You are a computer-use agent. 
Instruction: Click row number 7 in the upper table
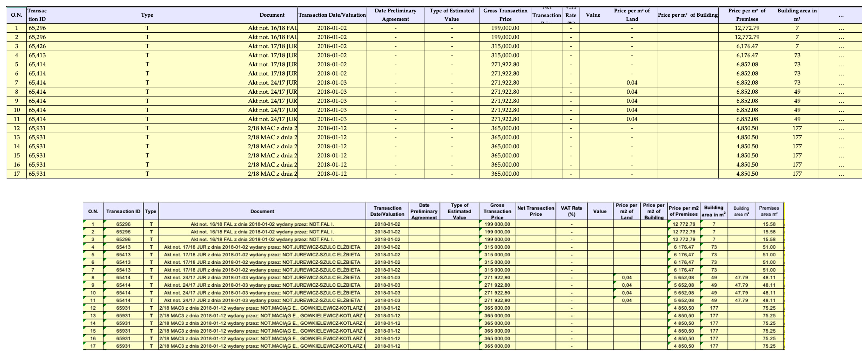tap(17, 83)
